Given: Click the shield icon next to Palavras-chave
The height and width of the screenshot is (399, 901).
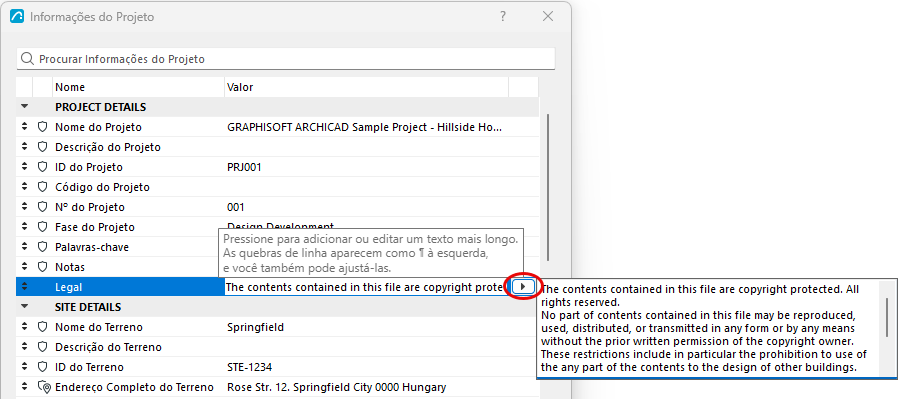Looking at the screenshot, I should 42,247.
